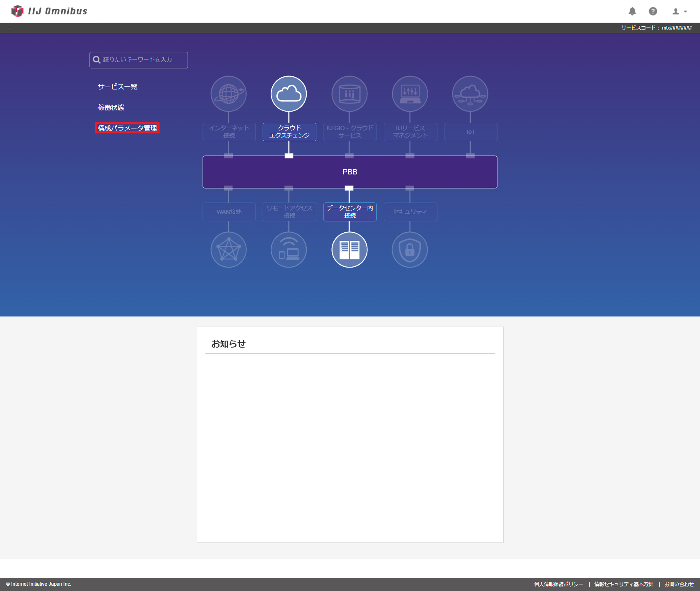The image size is (700, 591).
Task: Open 稼働状態 in the side menu
Action: 111,108
